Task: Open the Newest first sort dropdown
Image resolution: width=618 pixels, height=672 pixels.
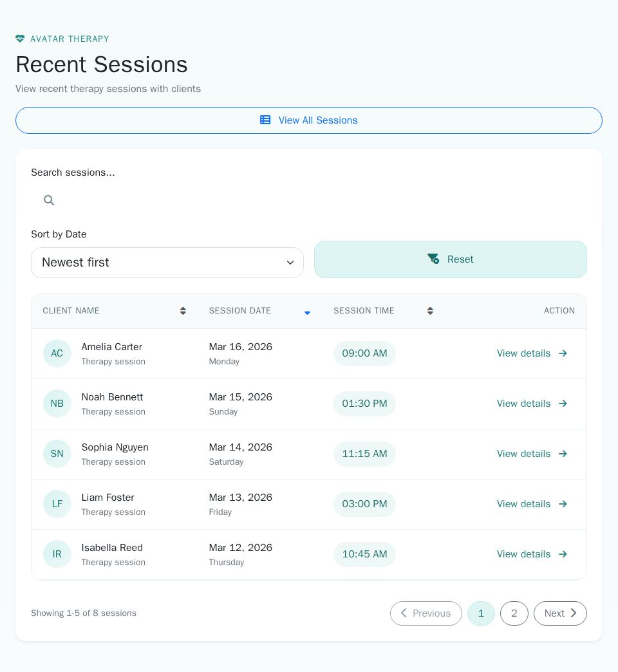Action: pyautogui.click(x=167, y=263)
